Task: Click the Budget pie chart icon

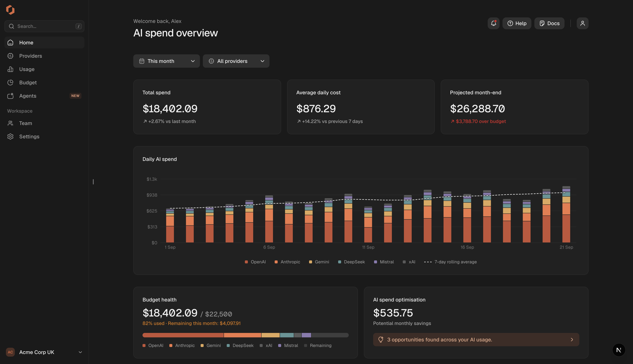Action: coord(10,82)
